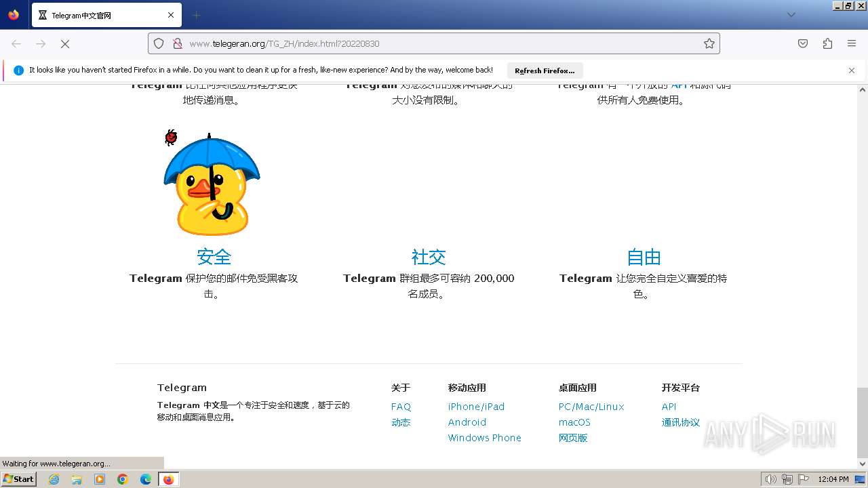Click the hourglass tab loading icon
The width and height of the screenshot is (868, 488).
coord(43,15)
